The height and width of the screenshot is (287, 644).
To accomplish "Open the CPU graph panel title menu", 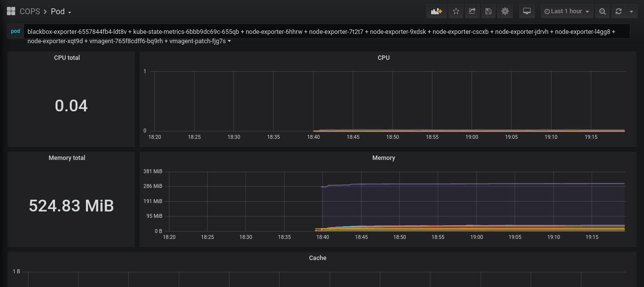I will coord(384,58).
